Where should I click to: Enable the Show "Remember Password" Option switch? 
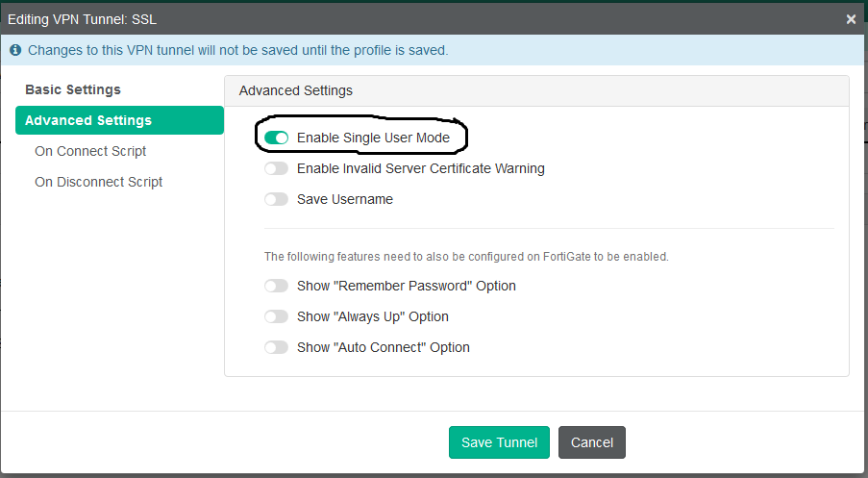(x=277, y=286)
